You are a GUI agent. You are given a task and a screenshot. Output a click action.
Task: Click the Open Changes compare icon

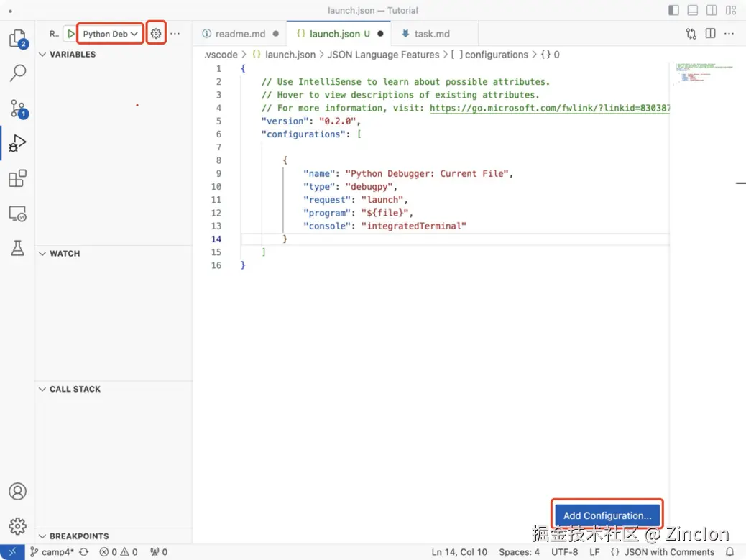[x=691, y=34]
